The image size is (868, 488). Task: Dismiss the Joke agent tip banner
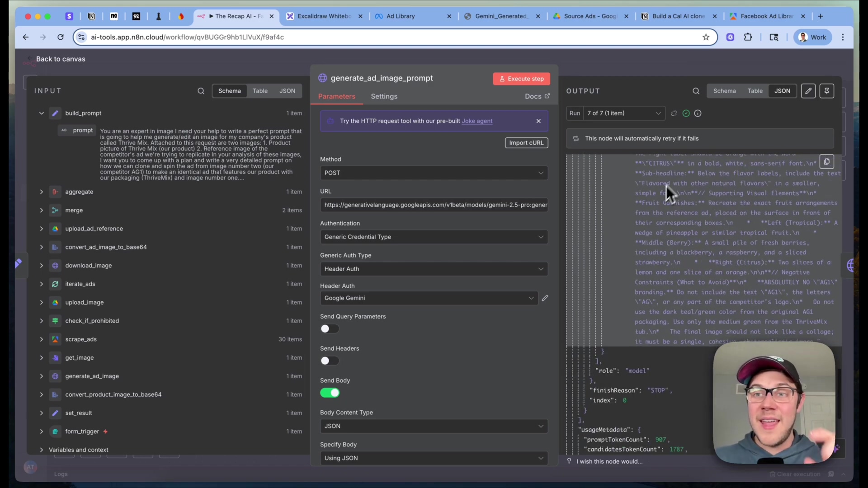[538, 121]
